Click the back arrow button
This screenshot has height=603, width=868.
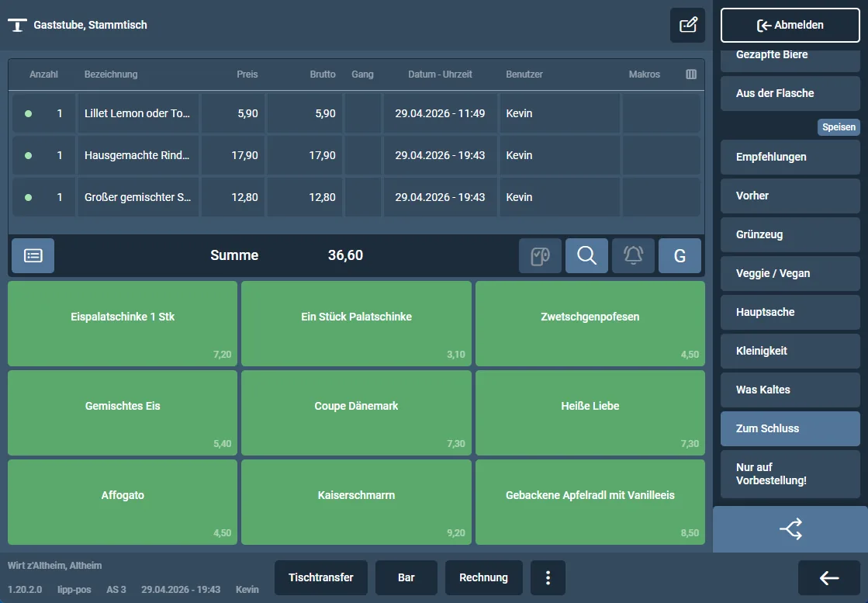(x=828, y=577)
